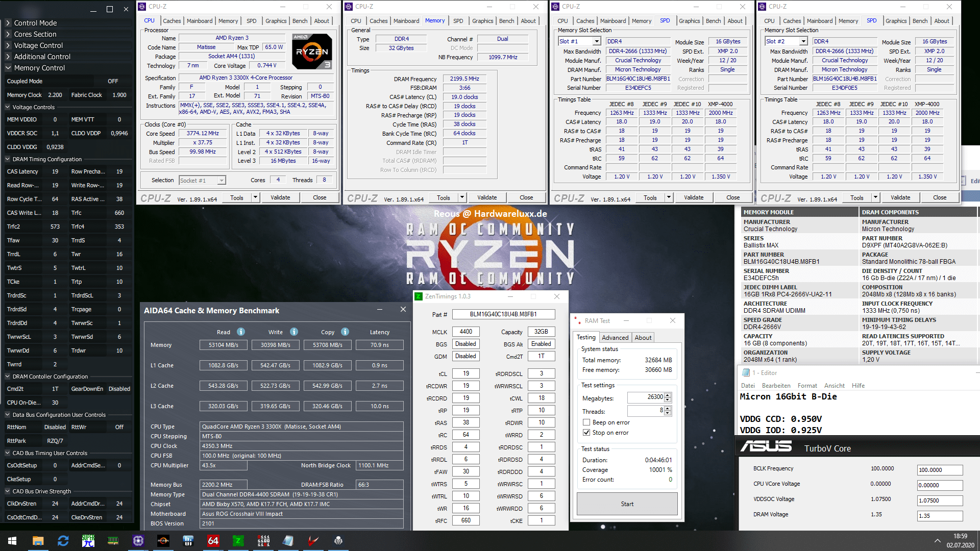Screen dimensions: 980x551
Task: Collapse DRAM Timing Configuration group
Action: click(x=8, y=159)
